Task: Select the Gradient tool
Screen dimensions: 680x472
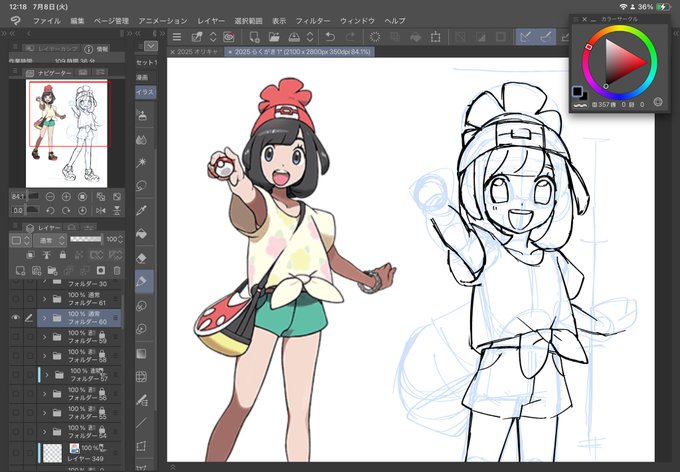Action: 141,353
